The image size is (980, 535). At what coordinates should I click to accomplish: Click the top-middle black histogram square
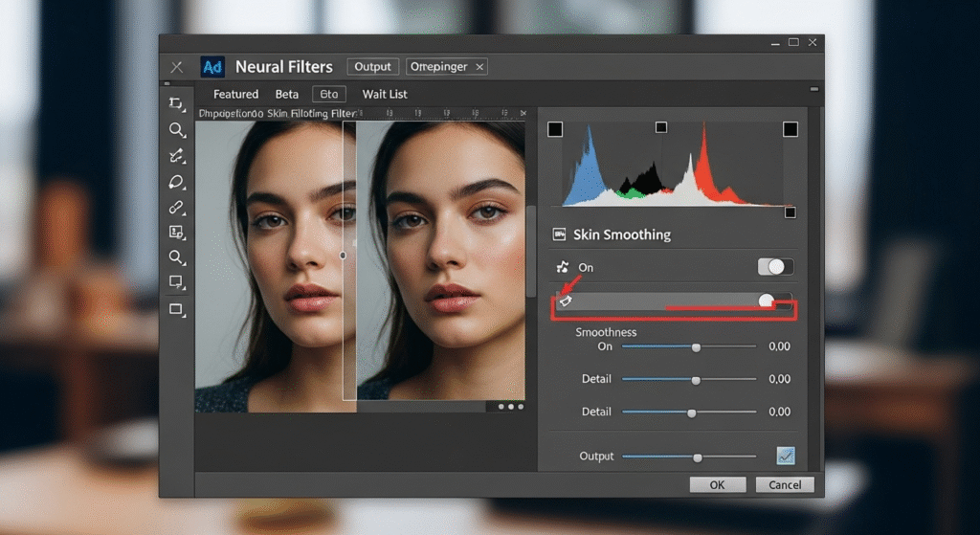click(660, 127)
